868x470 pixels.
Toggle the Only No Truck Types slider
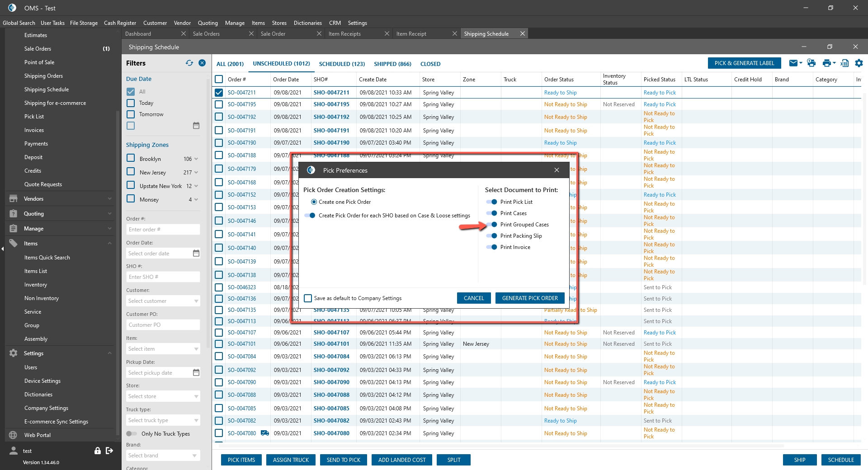132,434
